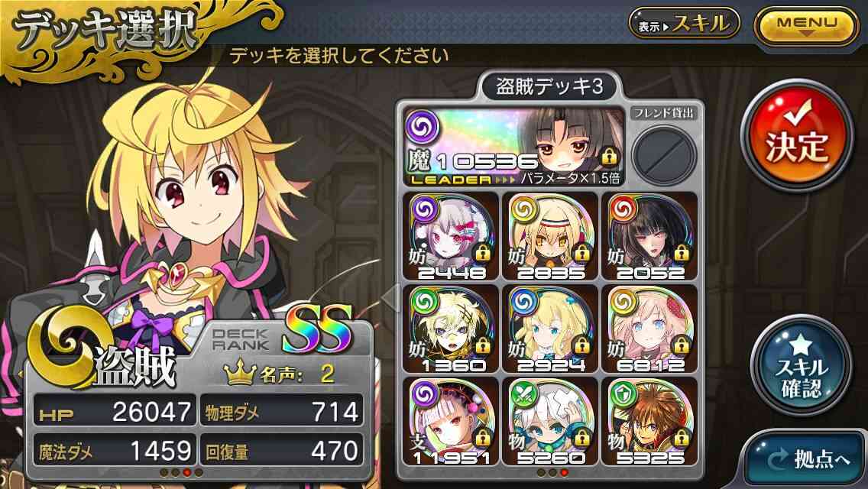This screenshot has width=868, height=489.
Task: Select the blonde card showing 2835
Action: tap(550, 236)
